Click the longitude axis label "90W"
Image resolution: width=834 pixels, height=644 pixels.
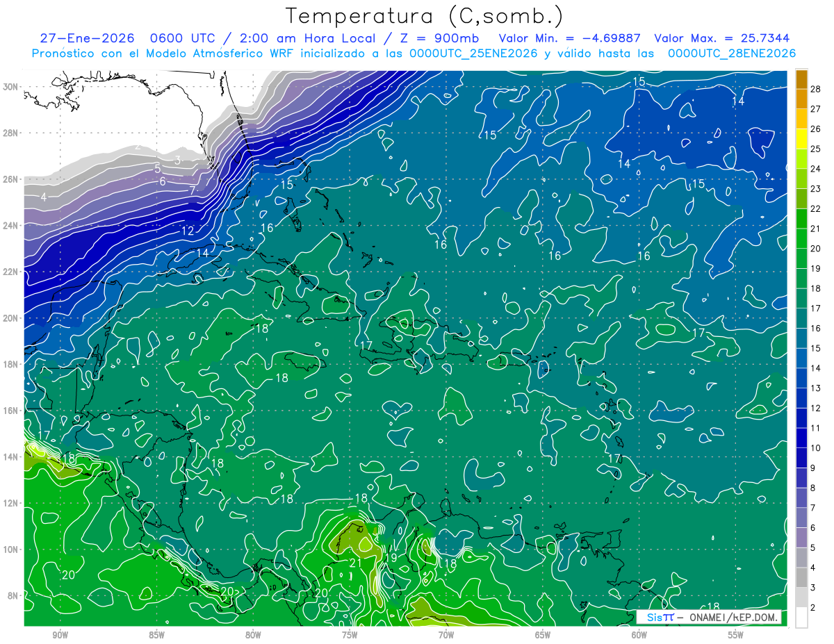(x=60, y=635)
